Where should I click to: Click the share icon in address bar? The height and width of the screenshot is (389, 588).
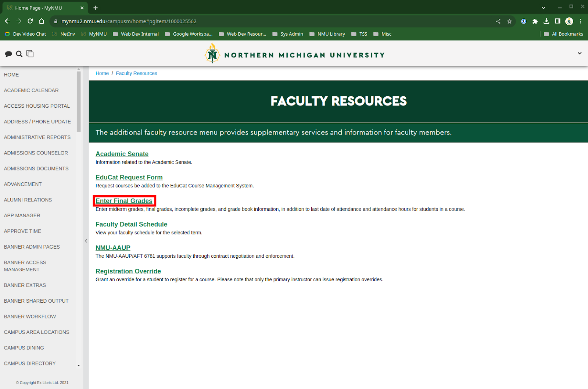498,21
